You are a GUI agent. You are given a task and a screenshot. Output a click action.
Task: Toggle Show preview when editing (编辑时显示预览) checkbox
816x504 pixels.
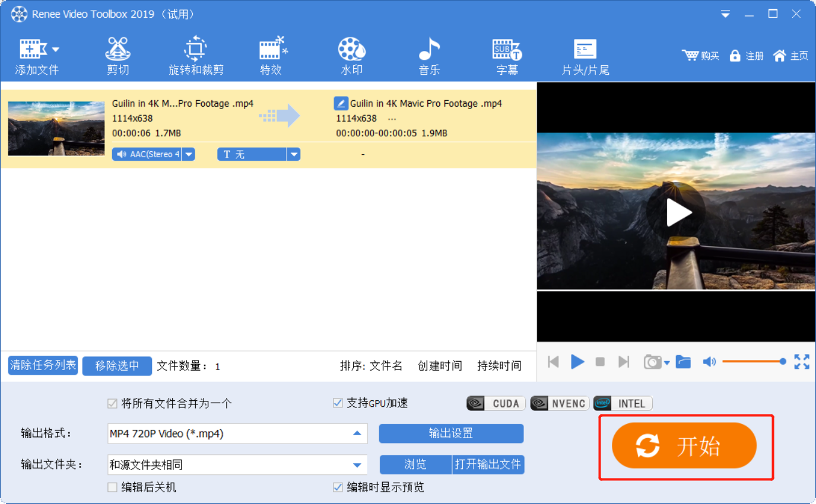tap(338, 487)
